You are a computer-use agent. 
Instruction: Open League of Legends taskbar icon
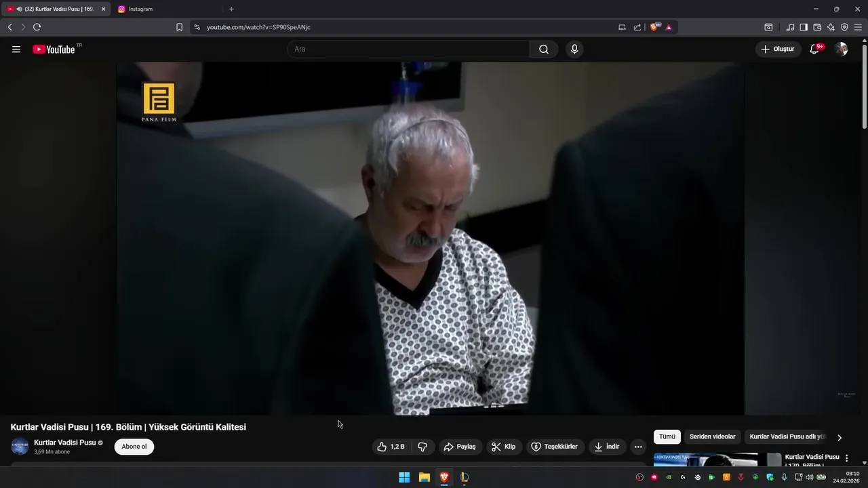[464, 477]
